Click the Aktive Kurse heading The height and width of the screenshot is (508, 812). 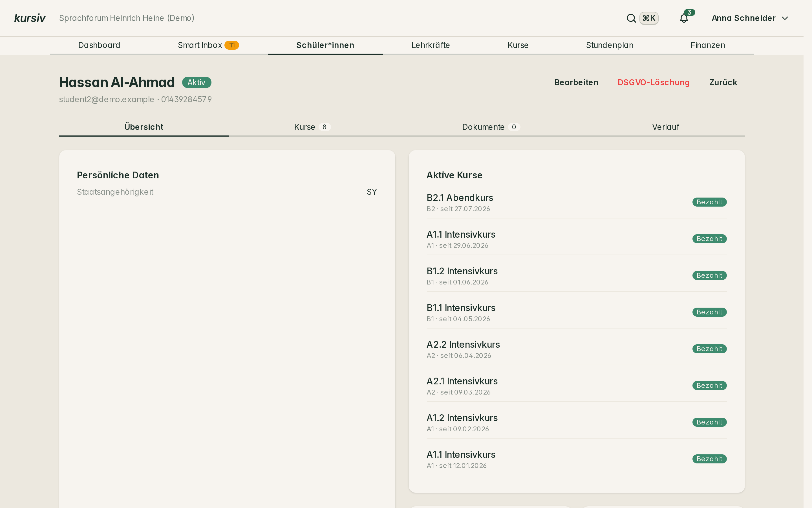(x=454, y=175)
